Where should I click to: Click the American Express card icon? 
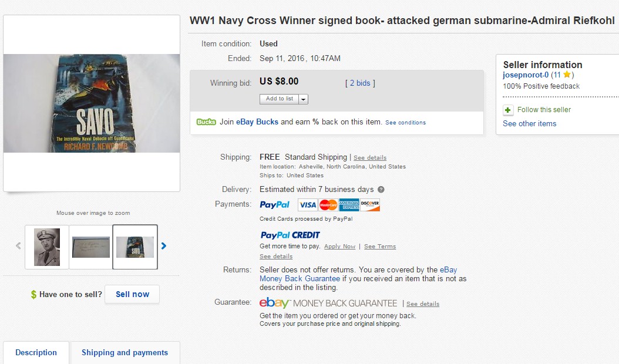[349, 205]
